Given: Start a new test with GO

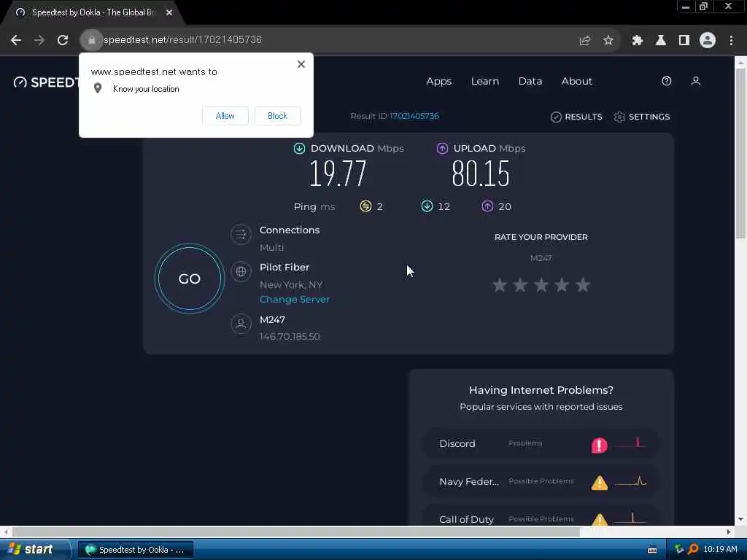Looking at the screenshot, I should tap(189, 279).
